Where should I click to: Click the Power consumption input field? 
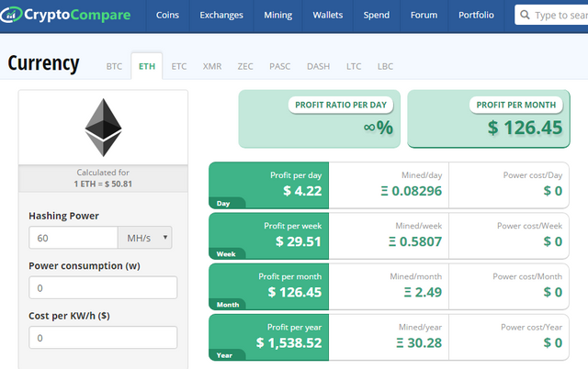click(103, 287)
